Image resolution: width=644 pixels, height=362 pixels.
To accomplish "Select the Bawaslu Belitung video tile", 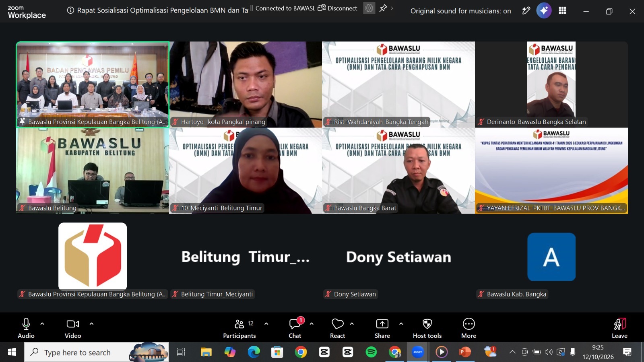I will (93, 171).
